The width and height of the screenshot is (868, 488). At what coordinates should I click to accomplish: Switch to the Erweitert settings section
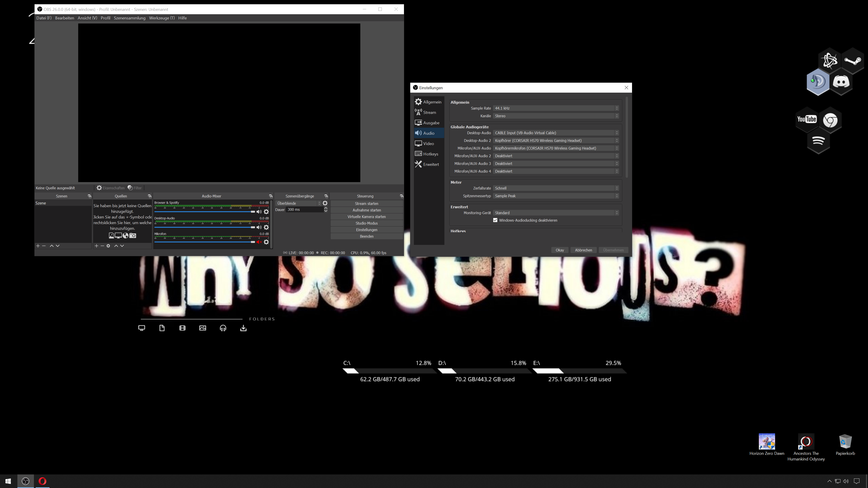point(428,164)
